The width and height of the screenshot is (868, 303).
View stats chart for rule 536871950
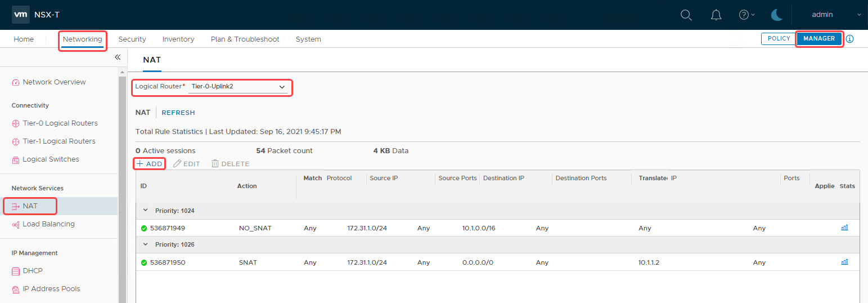tap(844, 262)
